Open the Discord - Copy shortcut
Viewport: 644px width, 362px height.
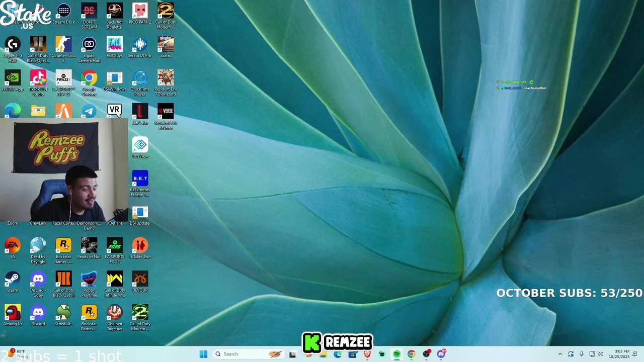[38, 285]
